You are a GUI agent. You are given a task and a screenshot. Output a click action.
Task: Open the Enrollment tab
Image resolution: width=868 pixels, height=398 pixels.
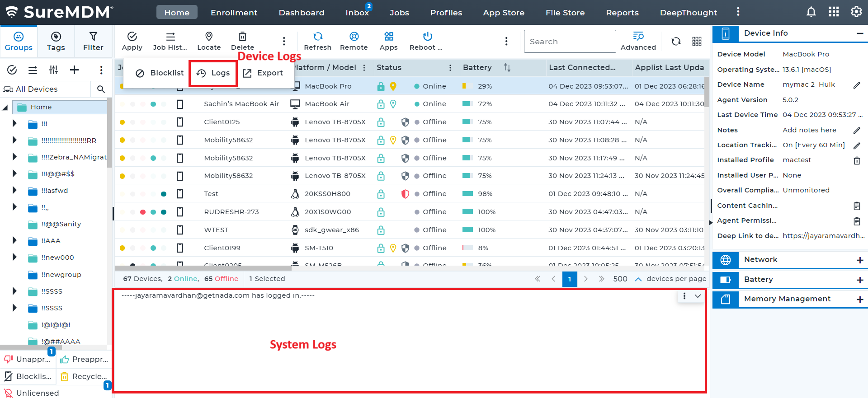[234, 13]
